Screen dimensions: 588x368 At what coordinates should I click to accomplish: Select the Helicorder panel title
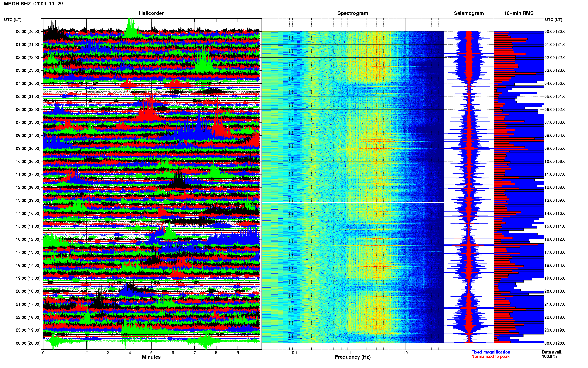[x=151, y=13]
